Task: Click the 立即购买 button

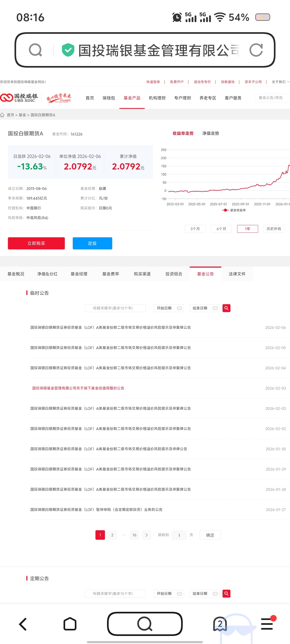Action: (36, 243)
